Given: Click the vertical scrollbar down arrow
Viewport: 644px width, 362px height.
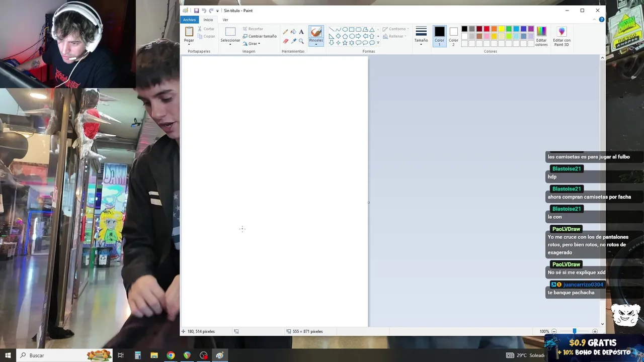Looking at the screenshot, I should [x=602, y=324].
